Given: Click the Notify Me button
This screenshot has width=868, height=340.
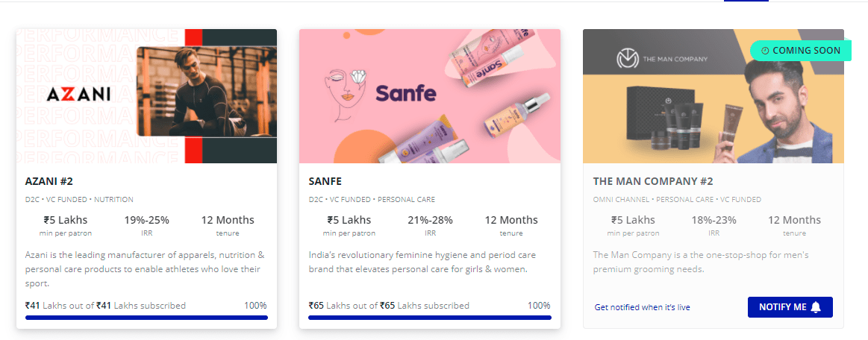Looking at the screenshot, I should coord(790,307).
